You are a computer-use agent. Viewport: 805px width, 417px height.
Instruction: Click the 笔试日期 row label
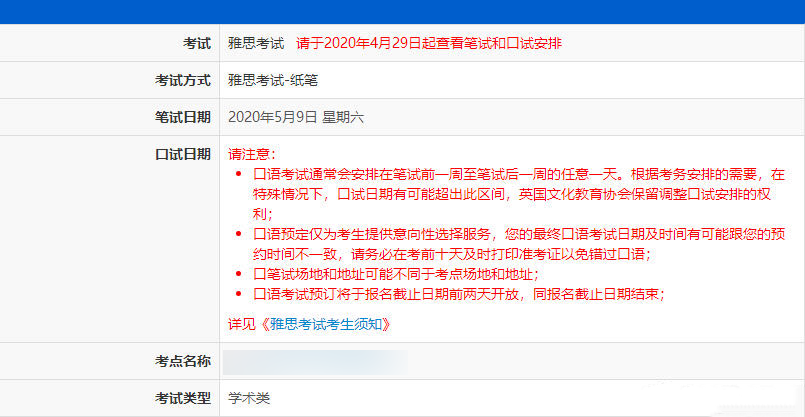183,117
